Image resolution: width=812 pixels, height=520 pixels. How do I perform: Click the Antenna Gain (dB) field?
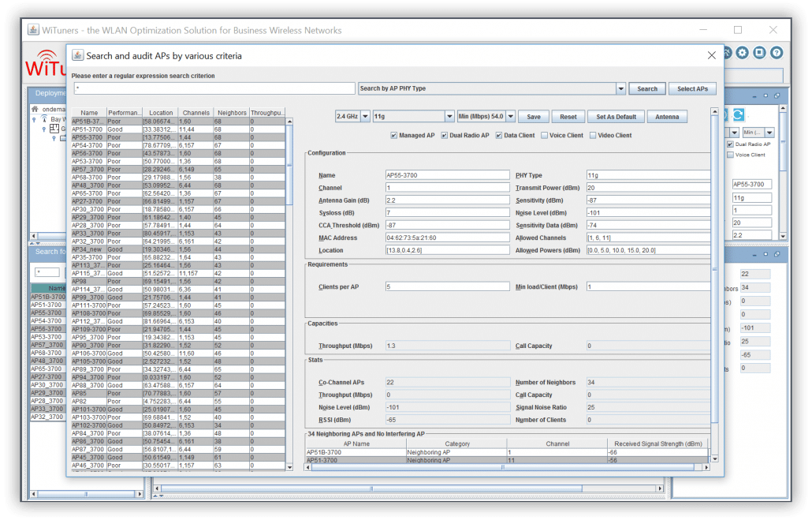pyautogui.click(x=448, y=200)
